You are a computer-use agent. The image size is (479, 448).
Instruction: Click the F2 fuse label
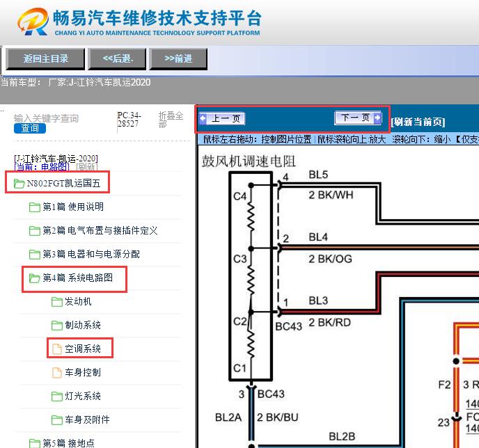click(x=444, y=385)
